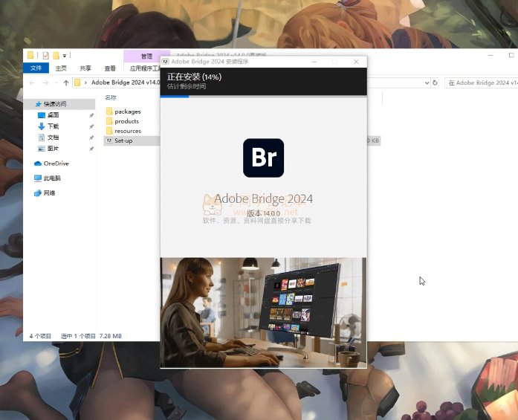Viewport: 518px width, 420px height.
Task: Switch to the 查看 ribbon tab
Action: [x=110, y=68]
